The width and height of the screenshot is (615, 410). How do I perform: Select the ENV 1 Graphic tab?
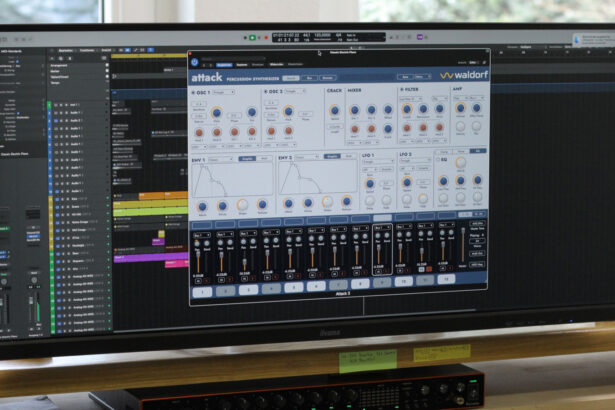point(247,159)
